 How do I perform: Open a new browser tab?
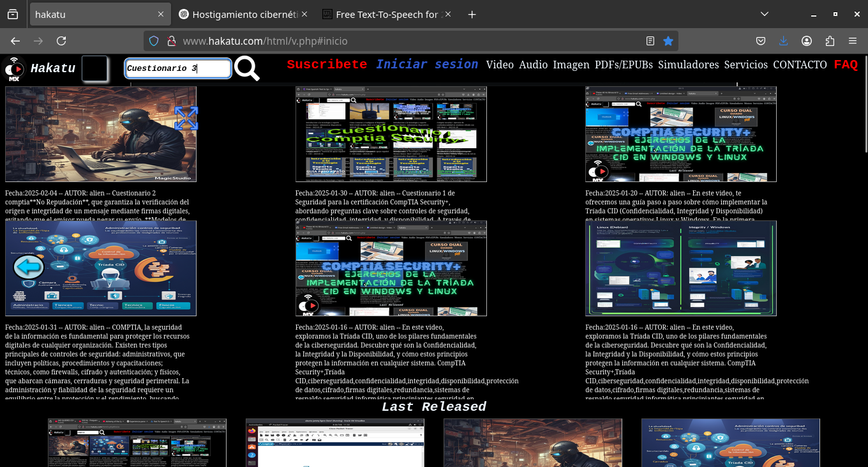point(472,14)
